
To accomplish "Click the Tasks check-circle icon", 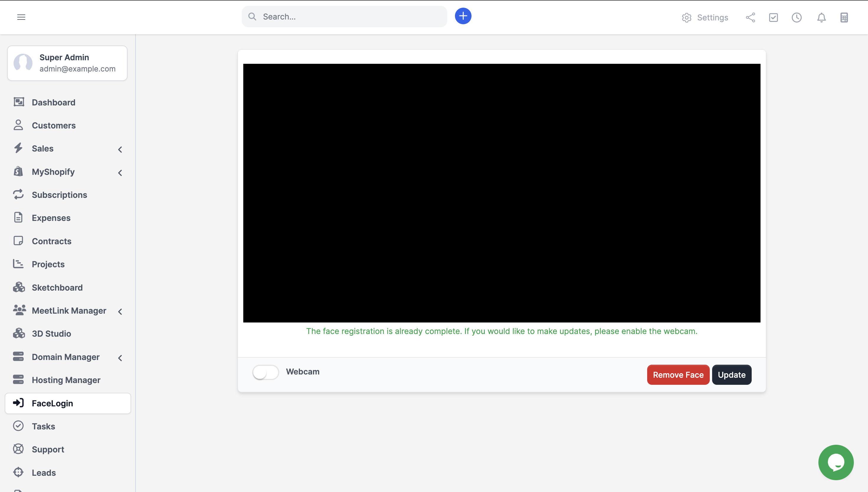I will (18, 426).
